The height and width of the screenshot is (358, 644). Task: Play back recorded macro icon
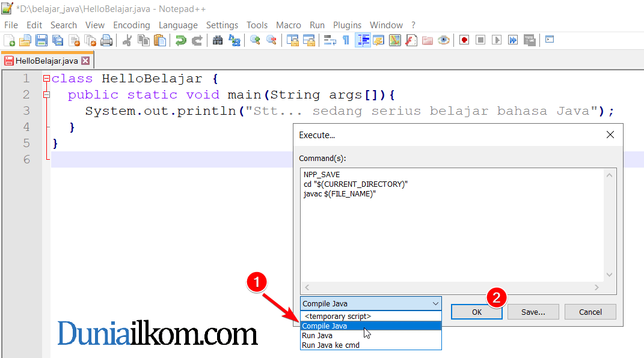[497, 40]
